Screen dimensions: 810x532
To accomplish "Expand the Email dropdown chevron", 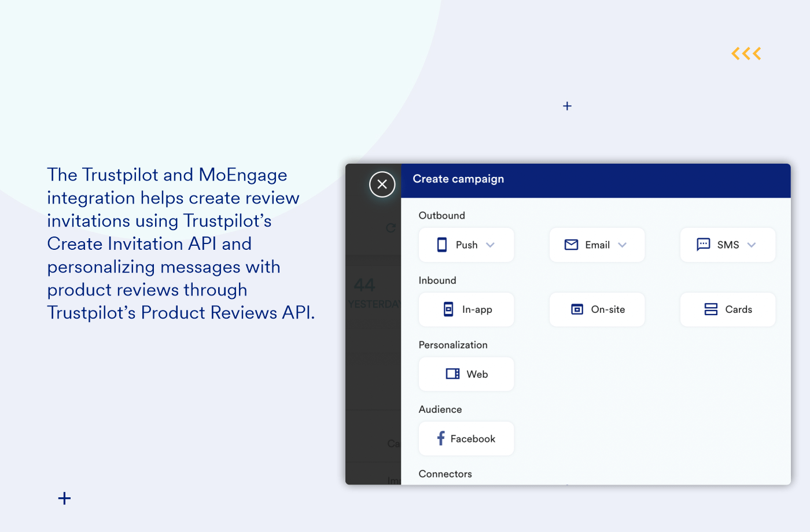I will [x=623, y=245].
